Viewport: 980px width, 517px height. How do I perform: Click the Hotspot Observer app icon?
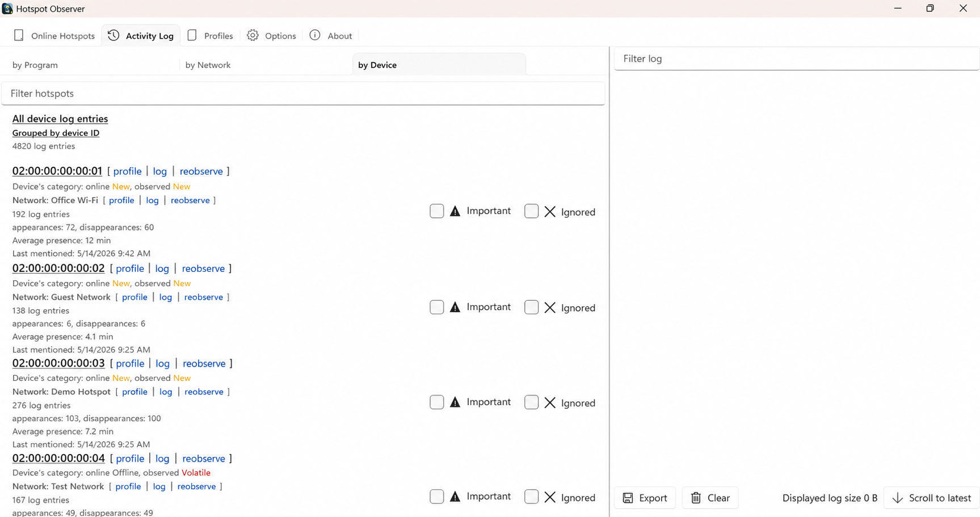pos(7,9)
